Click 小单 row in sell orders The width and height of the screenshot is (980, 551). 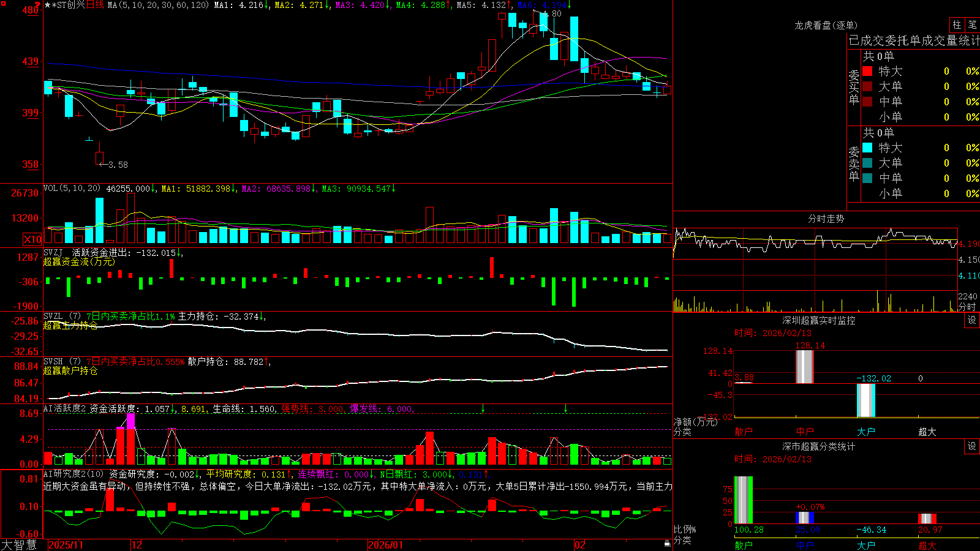pos(921,193)
